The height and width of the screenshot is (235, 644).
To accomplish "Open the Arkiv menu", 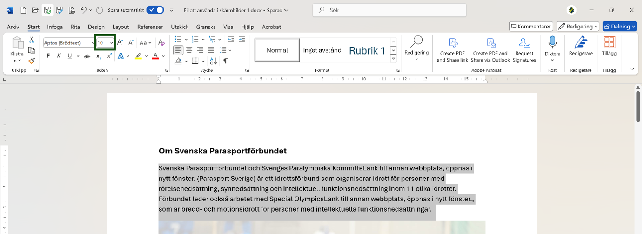I will coord(13,27).
